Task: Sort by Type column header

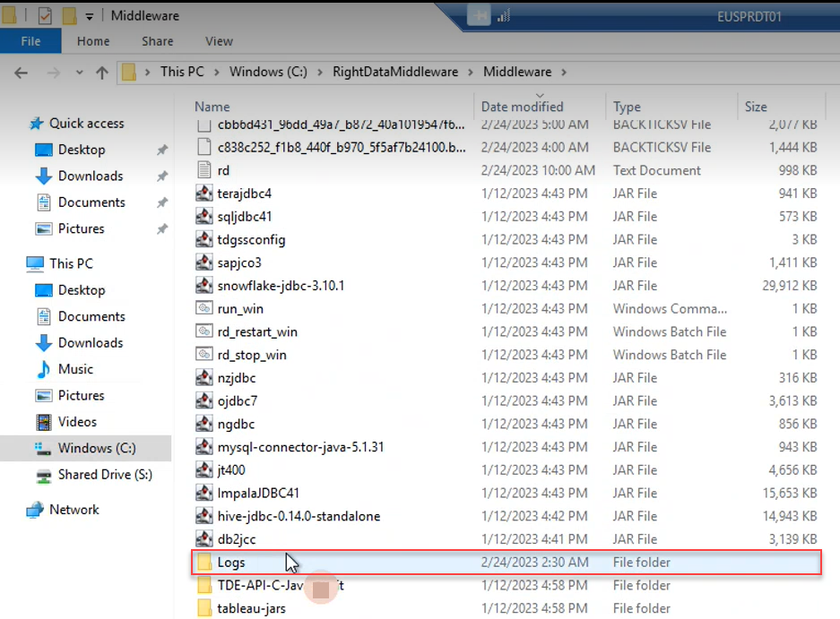Action: click(627, 107)
